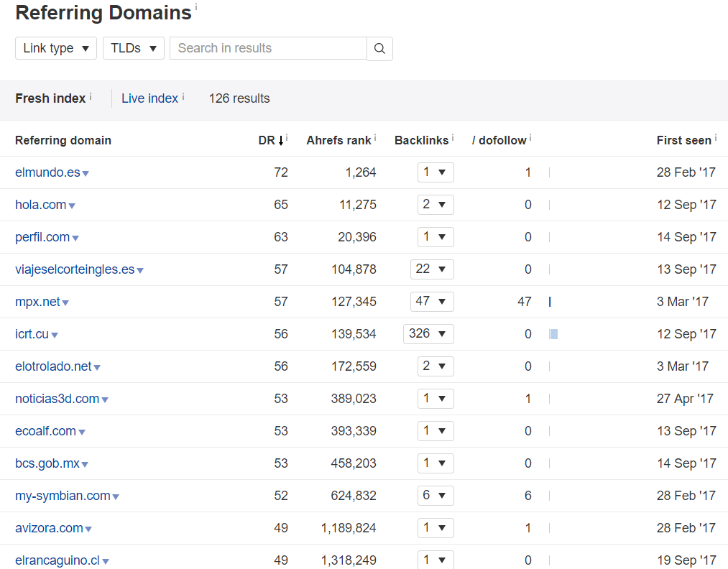Open the ecoalf.com domain link
The width and height of the screenshot is (728, 569).
[45, 431]
